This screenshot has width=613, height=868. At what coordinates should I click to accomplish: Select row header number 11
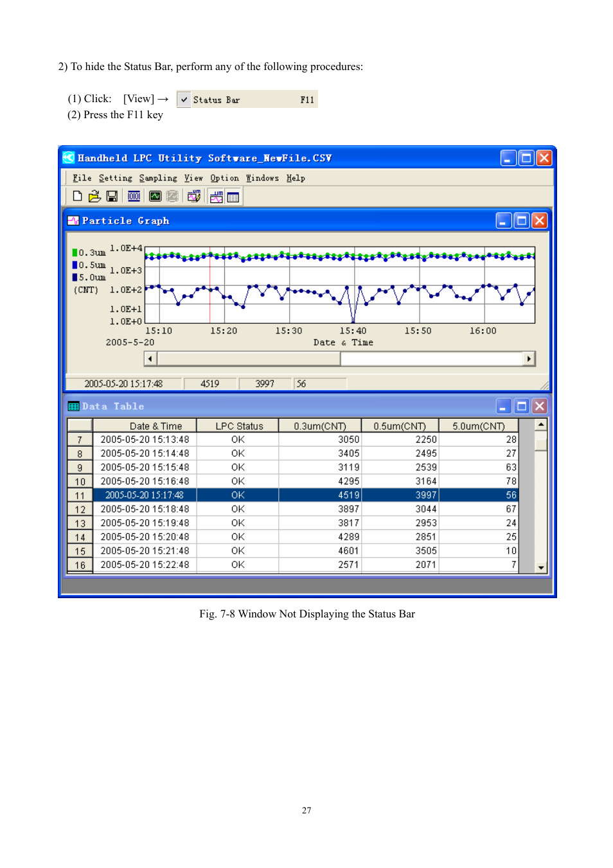click(x=80, y=495)
